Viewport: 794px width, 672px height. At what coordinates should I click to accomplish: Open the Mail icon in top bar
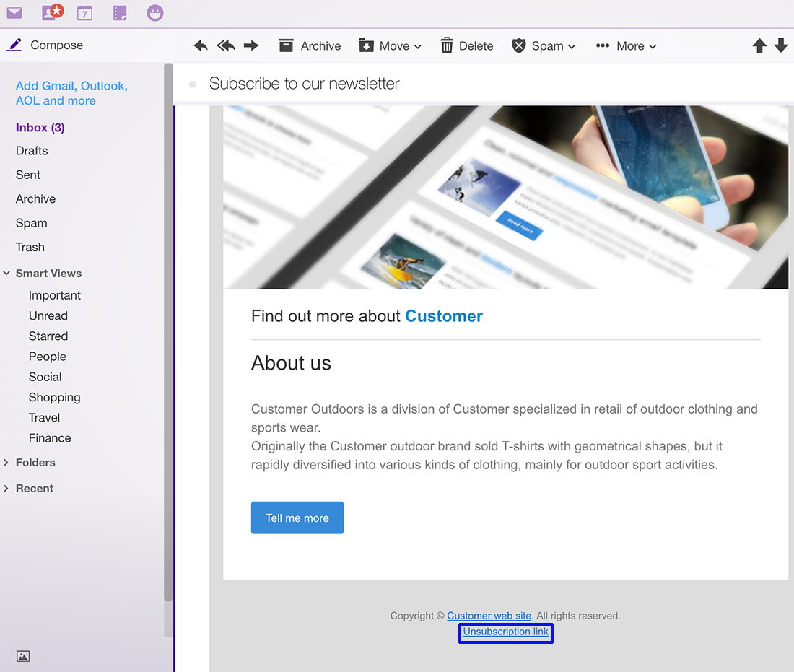tap(14, 13)
